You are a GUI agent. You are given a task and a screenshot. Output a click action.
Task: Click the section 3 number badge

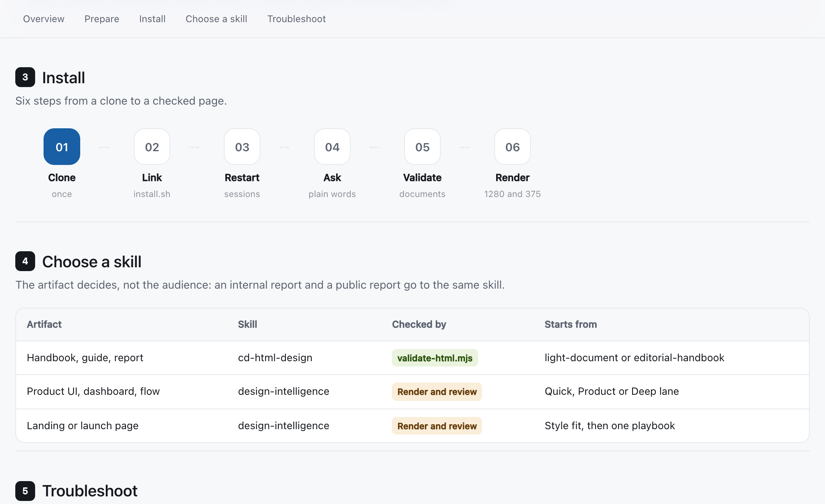(25, 77)
